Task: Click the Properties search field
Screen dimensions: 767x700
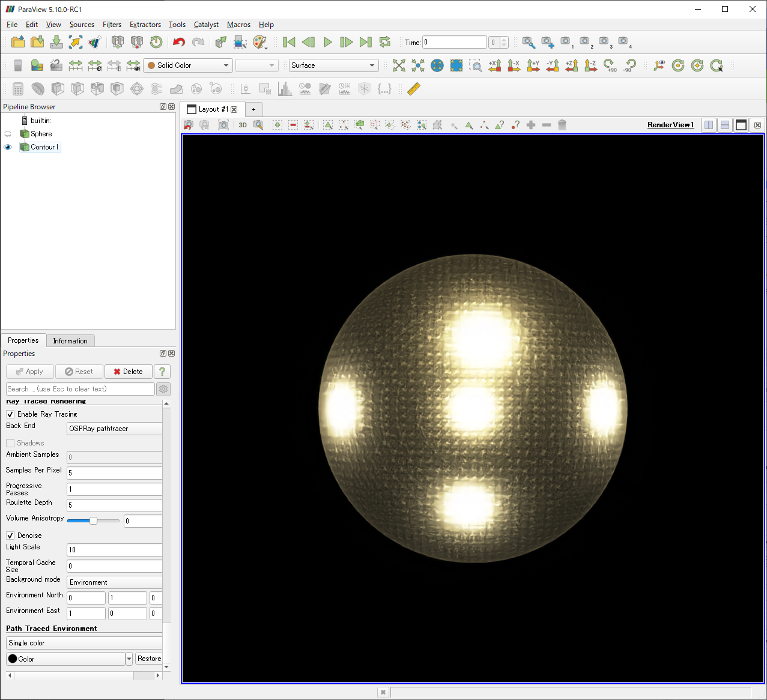Action: click(80, 388)
